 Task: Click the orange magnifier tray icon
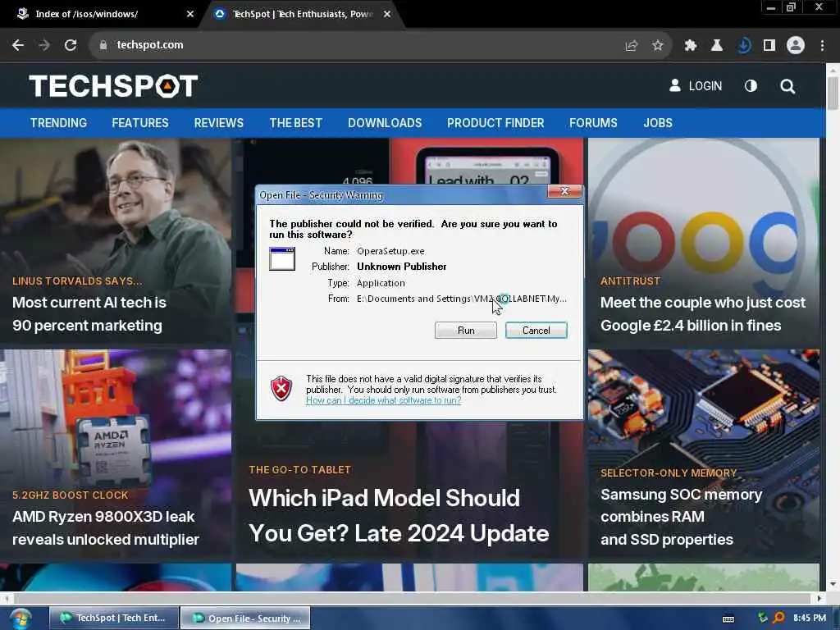778,618
